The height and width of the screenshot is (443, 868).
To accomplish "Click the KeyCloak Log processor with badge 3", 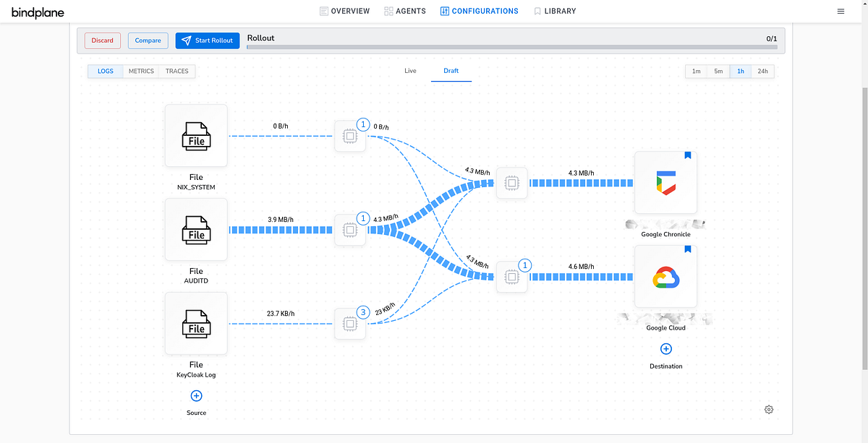I will (x=350, y=324).
